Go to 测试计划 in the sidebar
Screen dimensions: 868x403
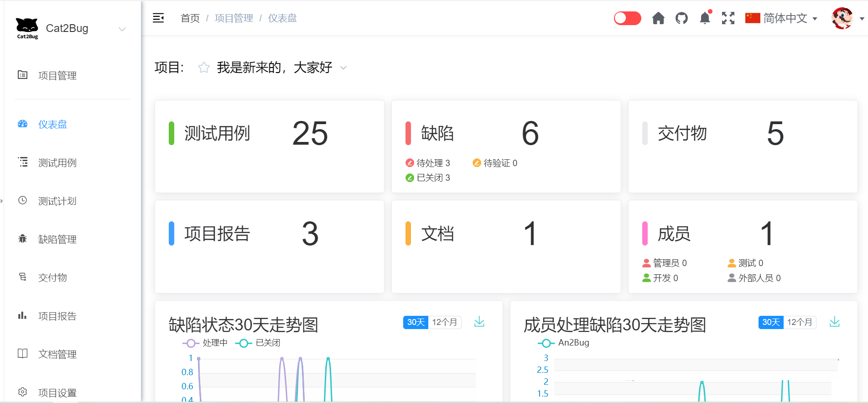tap(57, 201)
